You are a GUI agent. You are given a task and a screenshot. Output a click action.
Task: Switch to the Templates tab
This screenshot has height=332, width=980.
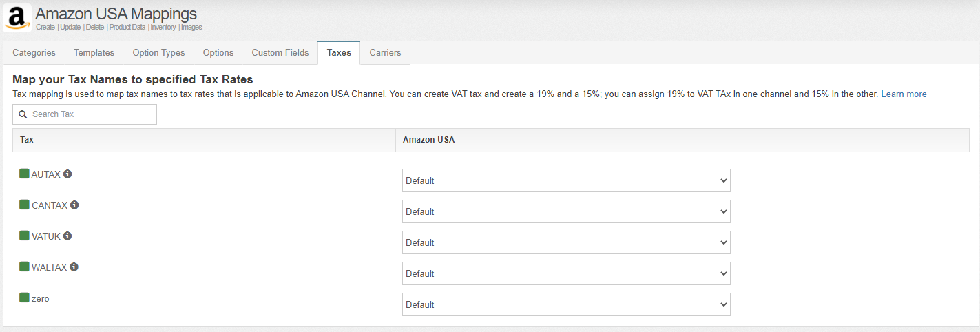[94, 53]
